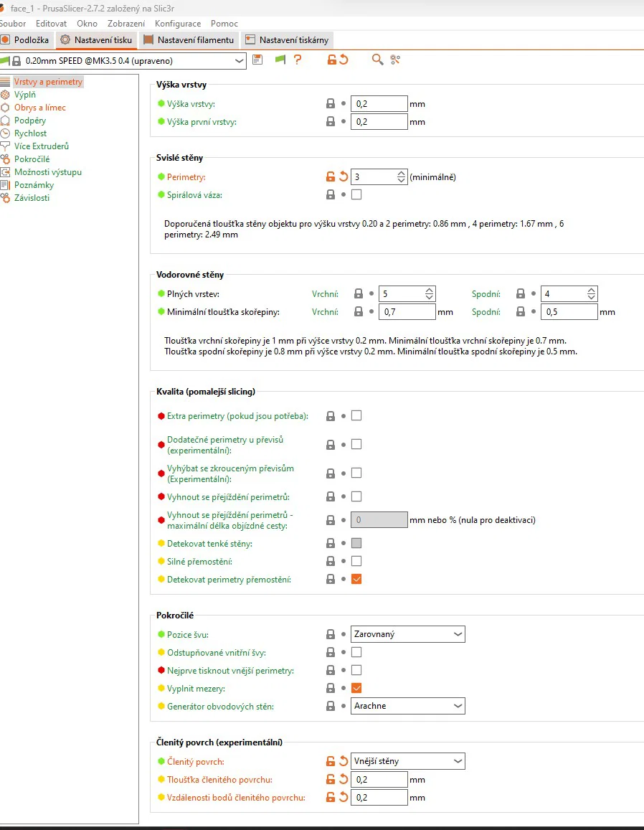
Task: Click the lock icon beside Výška vrstvy
Action: click(331, 104)
